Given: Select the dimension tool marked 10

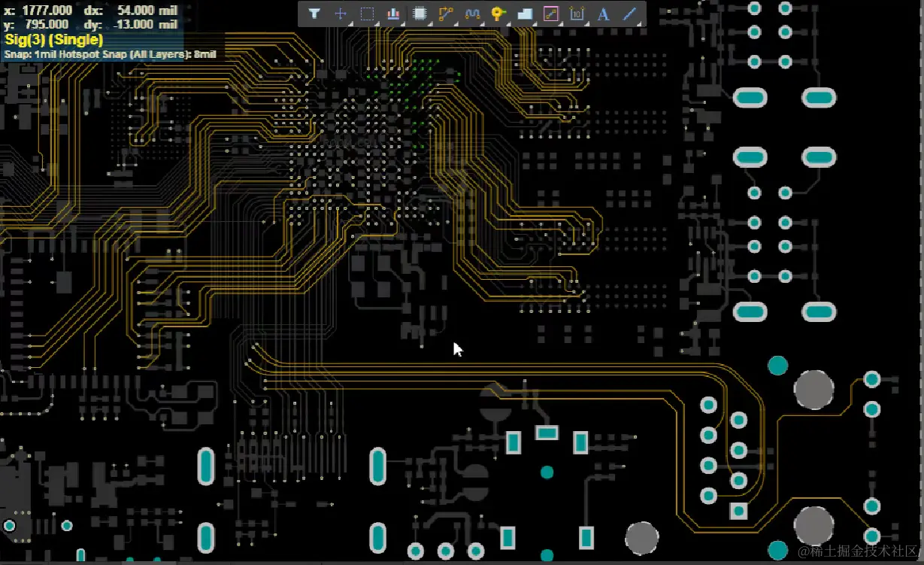Looking at the screenshot, I should point(577,14).
